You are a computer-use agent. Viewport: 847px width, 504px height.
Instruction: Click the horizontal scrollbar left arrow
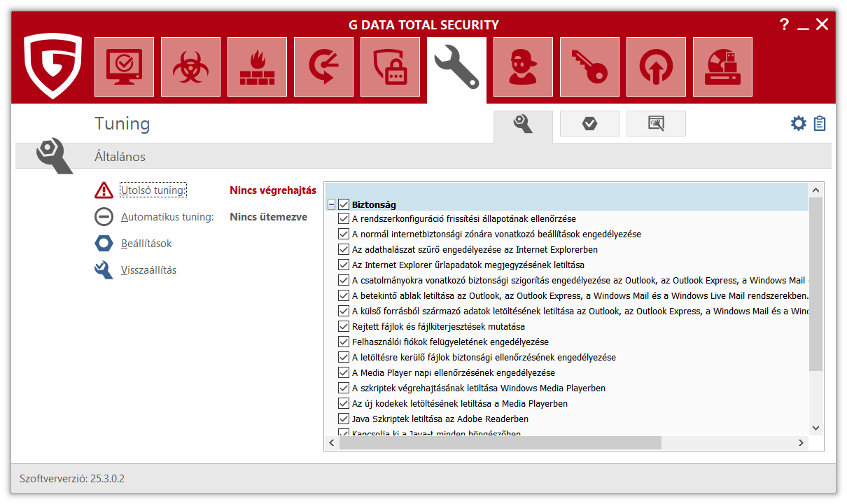coord(331,443)
